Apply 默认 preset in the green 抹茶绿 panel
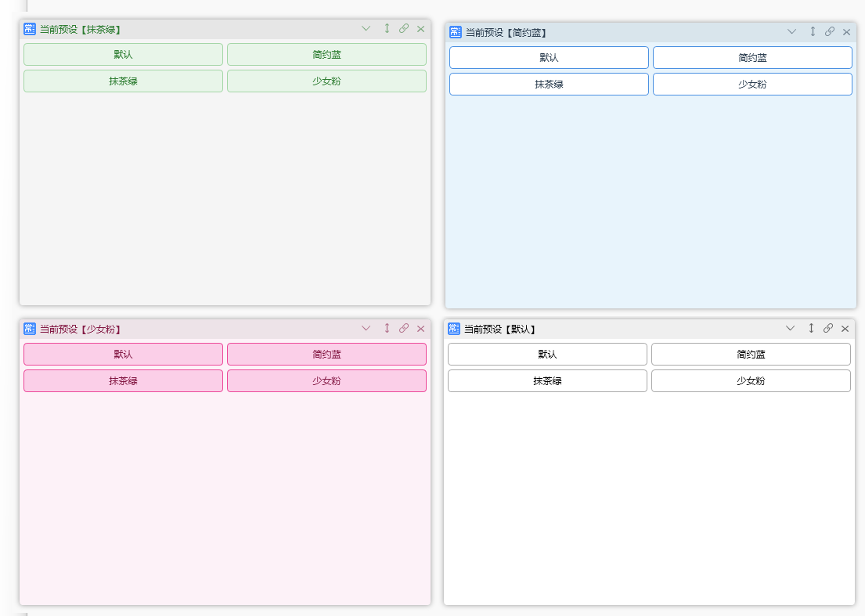Screen dimensions: 865x616 point(123,55)
